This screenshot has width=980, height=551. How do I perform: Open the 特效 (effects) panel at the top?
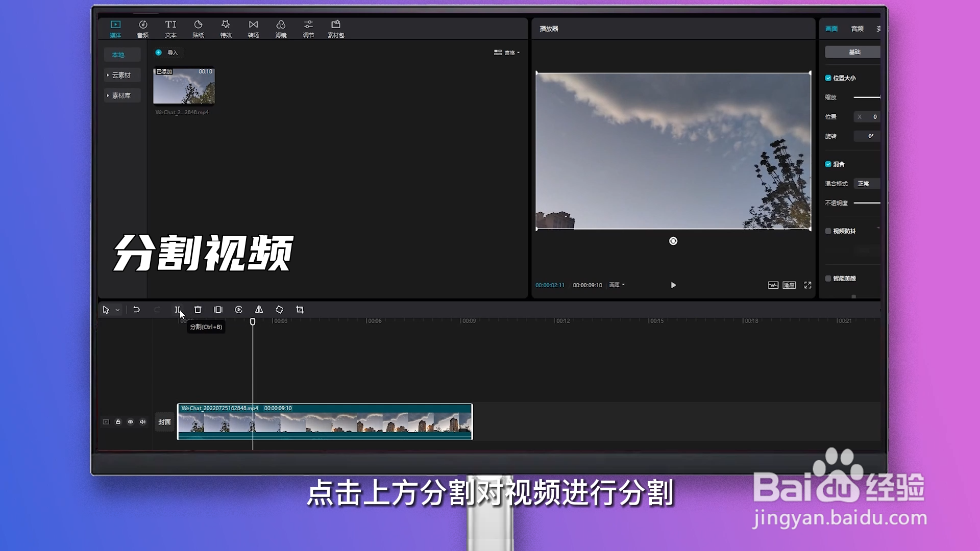click(x=225, y=28)
